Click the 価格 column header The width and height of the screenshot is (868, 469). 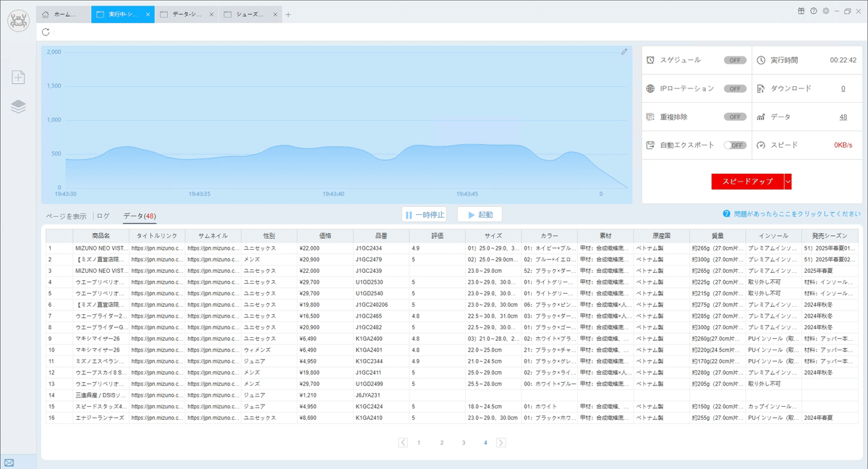point(325,236)
